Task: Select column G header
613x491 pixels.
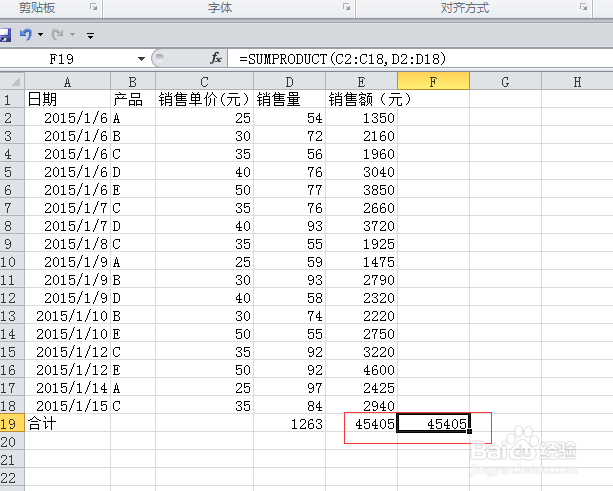Action: [505, 82]
